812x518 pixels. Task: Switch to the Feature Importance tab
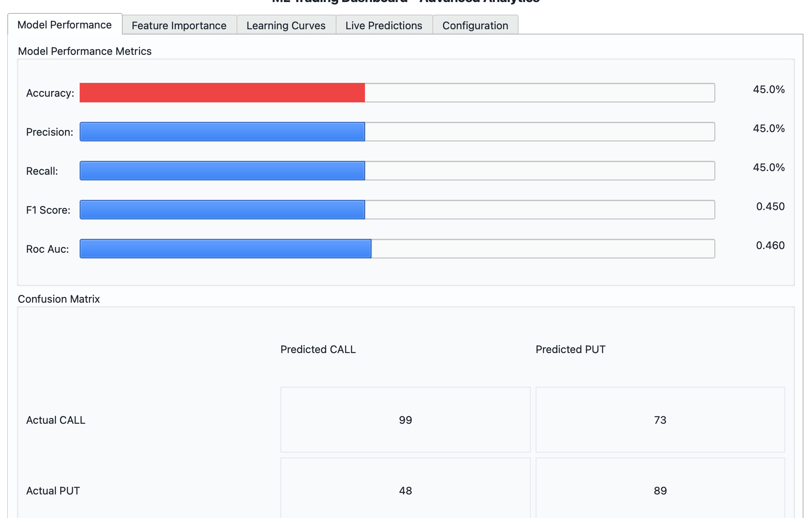(x=179, y=25)
